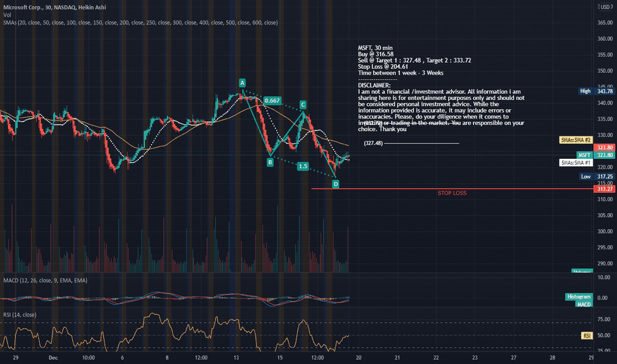
Task: Select pattern point label C
Action: pos(303,105)
